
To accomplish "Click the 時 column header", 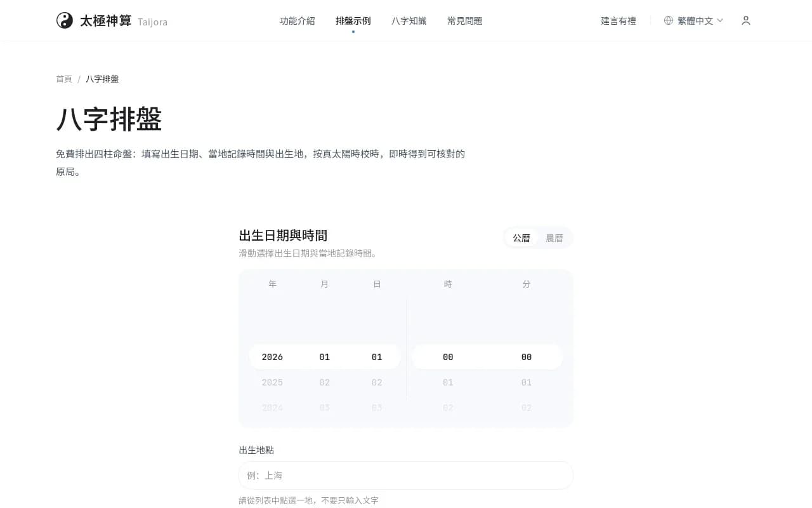I will point(448,284).
